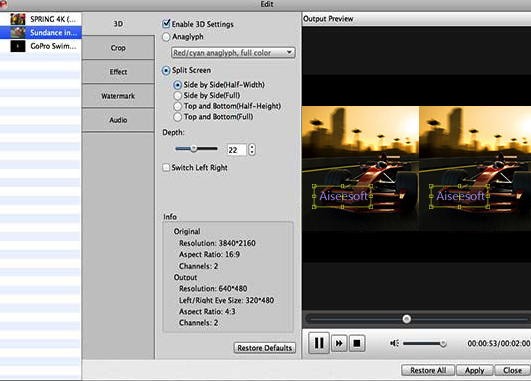Click the right Aiseesoft watermark box in preview
The image size is (531, 381).
[460, 196]
